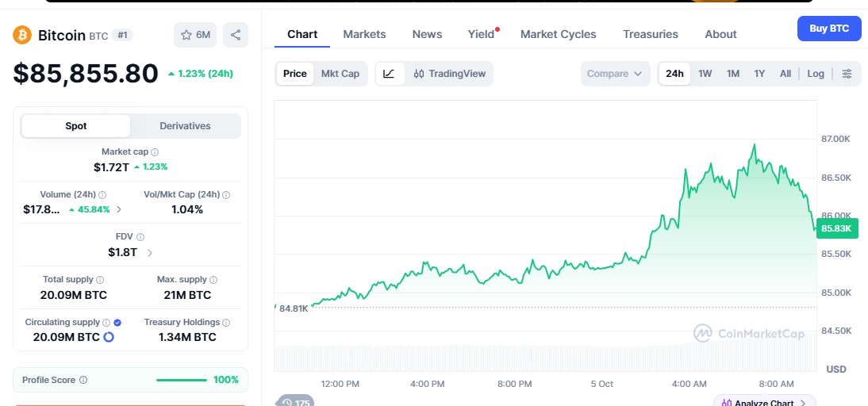Click the Profile Score progress bar
This screenshot has height=406, width=868.
(x=182, y=380)
